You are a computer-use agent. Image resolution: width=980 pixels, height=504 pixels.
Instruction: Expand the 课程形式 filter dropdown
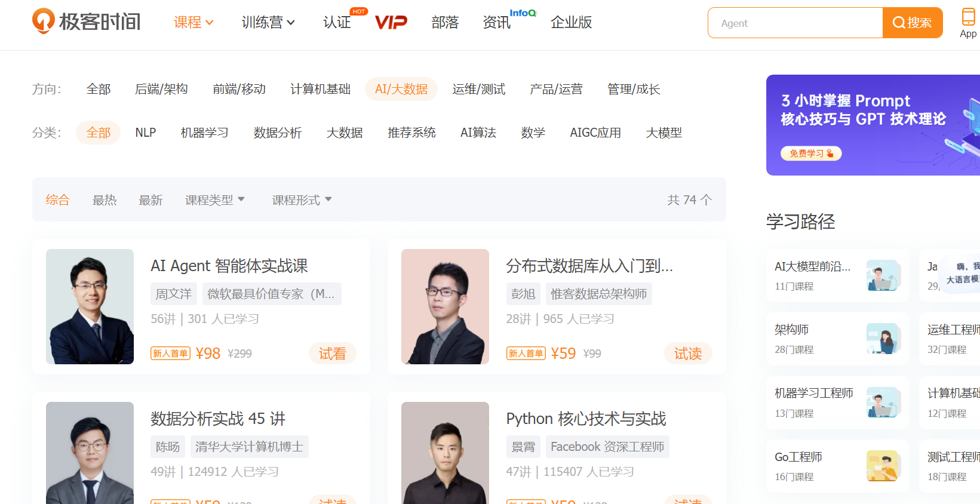(302, 200)
